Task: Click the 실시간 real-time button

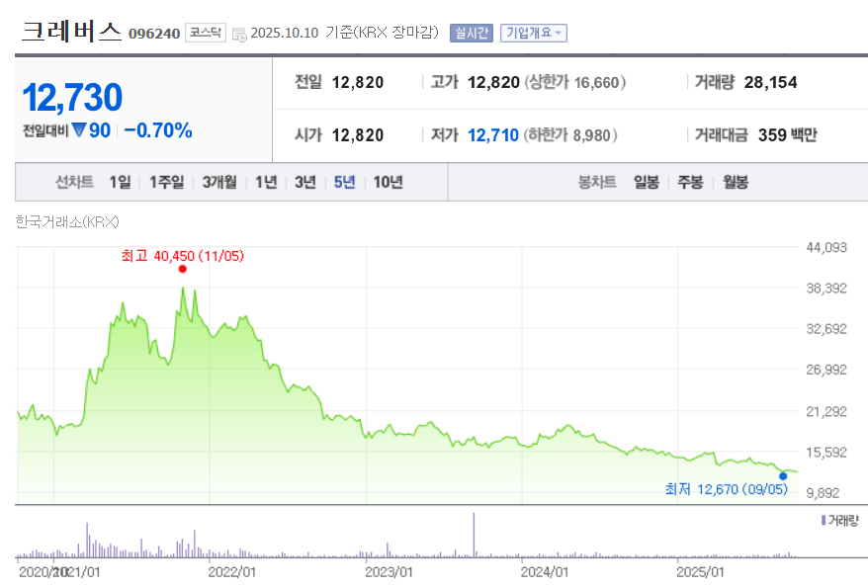Action: [472, 34]
